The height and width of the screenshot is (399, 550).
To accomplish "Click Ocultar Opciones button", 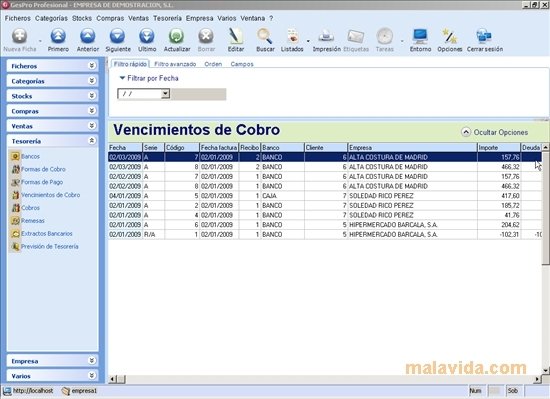I will point(495,132).
